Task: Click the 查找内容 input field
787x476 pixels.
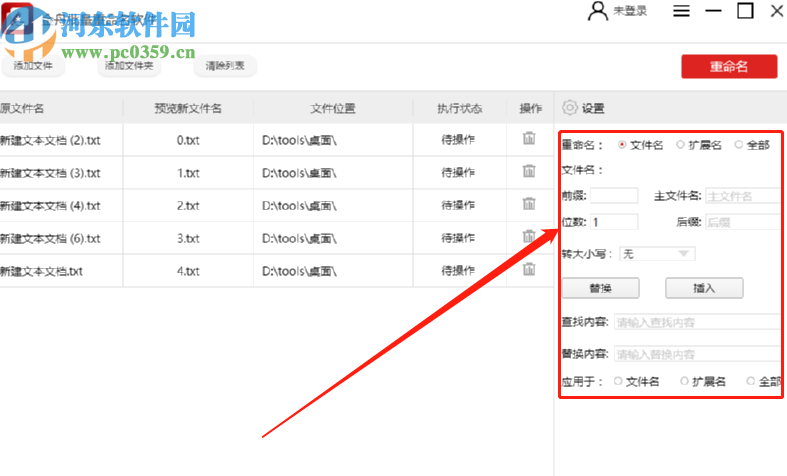Action: coord(697,322)
